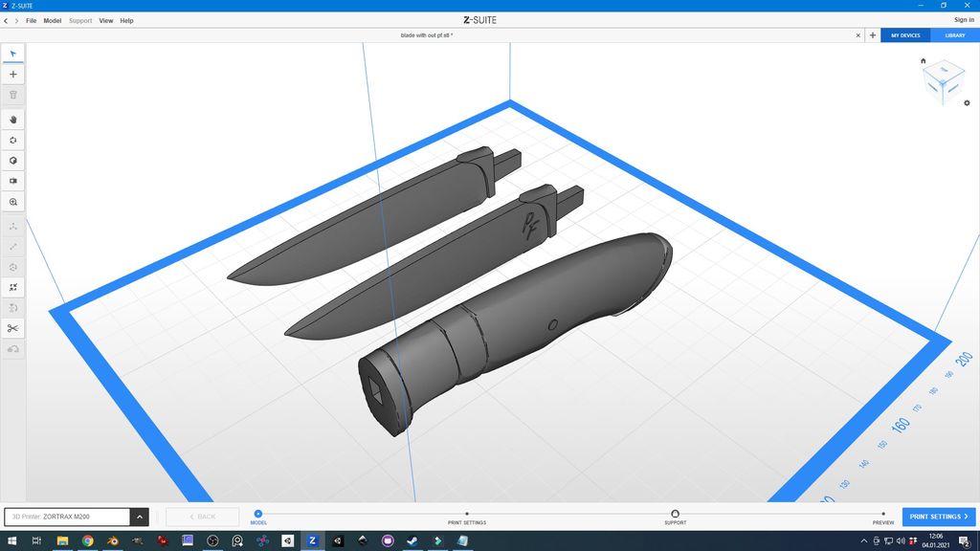Click the camera view icon
Screen dimensions: 980x551
pos(13,181)
